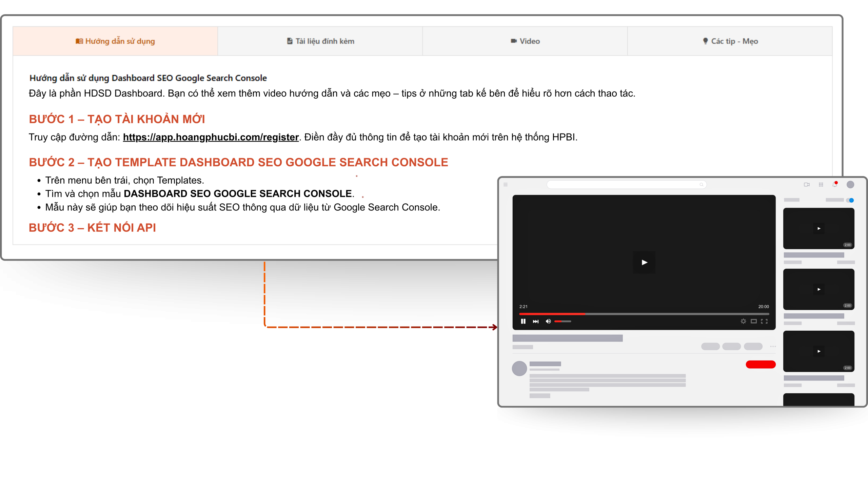Open the apps grid icon
This screenshot has height=497, width=868.
pos(821,185)
